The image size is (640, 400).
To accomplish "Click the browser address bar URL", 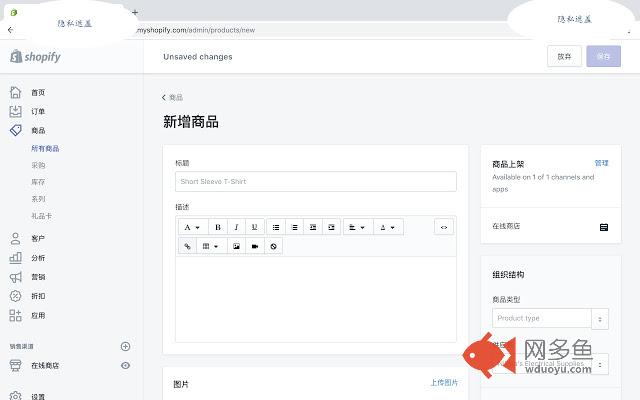I will pyautogui.click(x=196, y=30).
